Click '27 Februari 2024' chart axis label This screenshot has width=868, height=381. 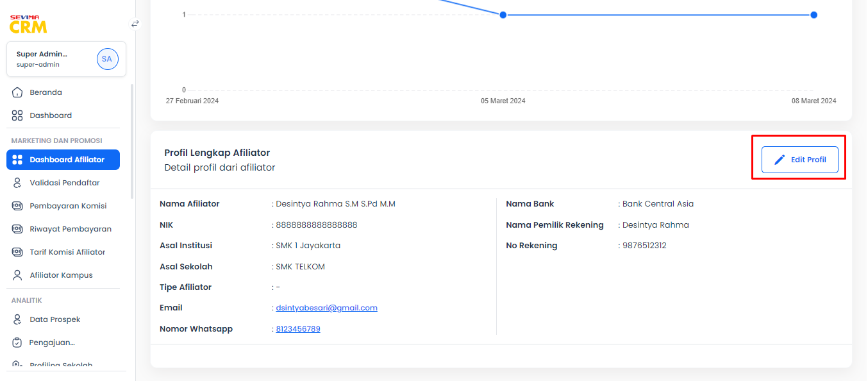[x=192, y=101]
